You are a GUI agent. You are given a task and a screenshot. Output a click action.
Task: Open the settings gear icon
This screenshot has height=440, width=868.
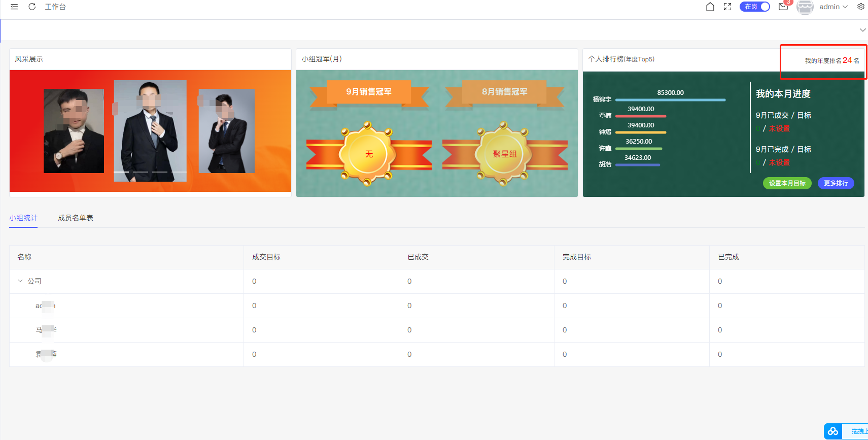861,7
